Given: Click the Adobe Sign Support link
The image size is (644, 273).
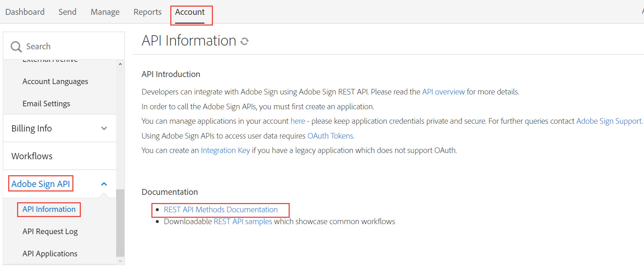Looking at the screenshot, I should (x=608, y=121).
